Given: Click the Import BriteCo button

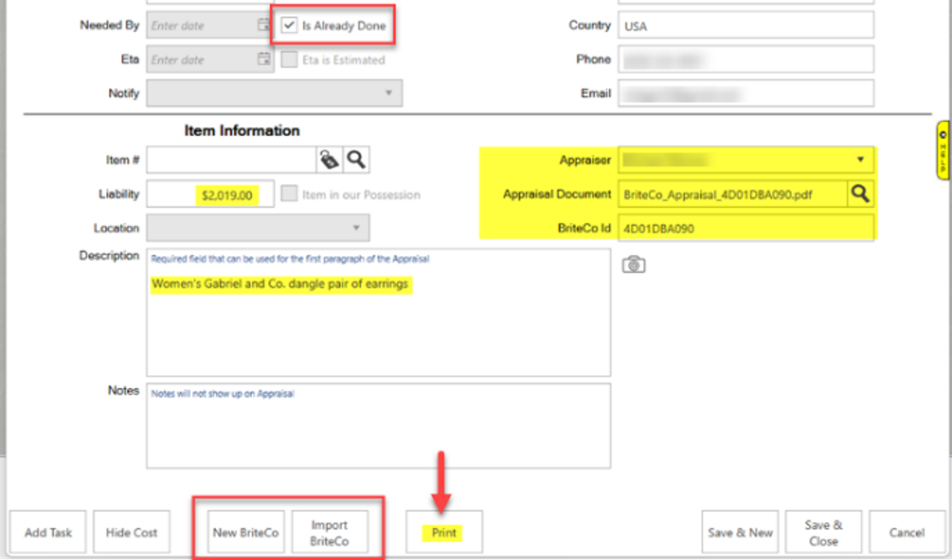Looking at the screenshot, I should click(x=329, y=533).
